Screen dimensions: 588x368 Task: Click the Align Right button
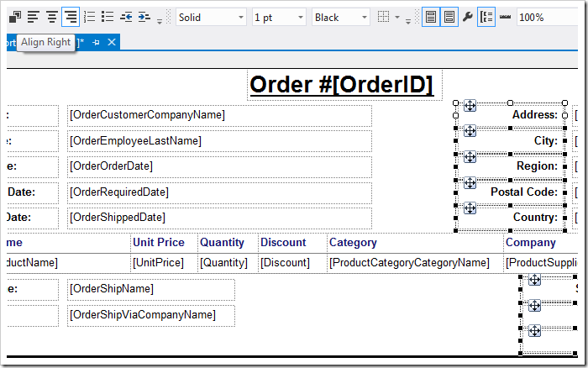click(71, 18)
